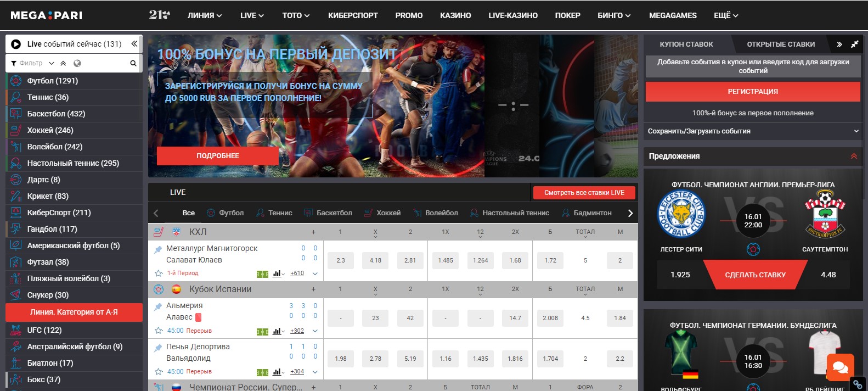Open Линия. Категория от А-Я
Image resolution: width=868 pixels, height=391 pixels.
point(74,312)
